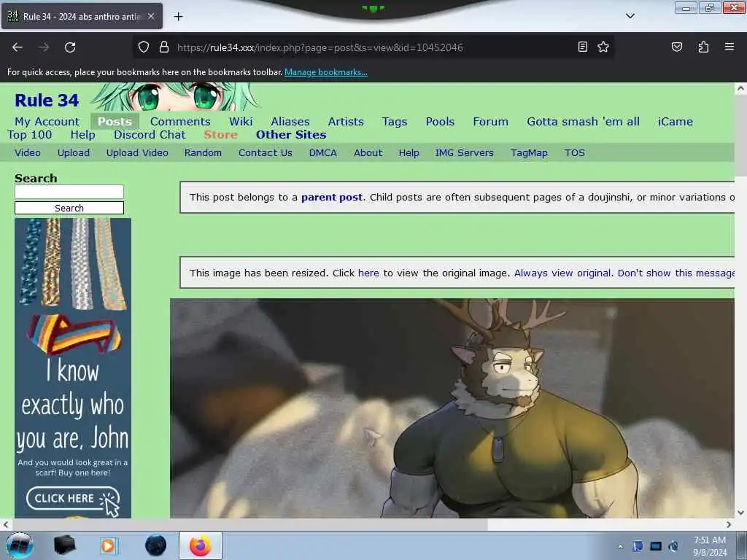Go back using the browser back arrow

tap(18, 47)
